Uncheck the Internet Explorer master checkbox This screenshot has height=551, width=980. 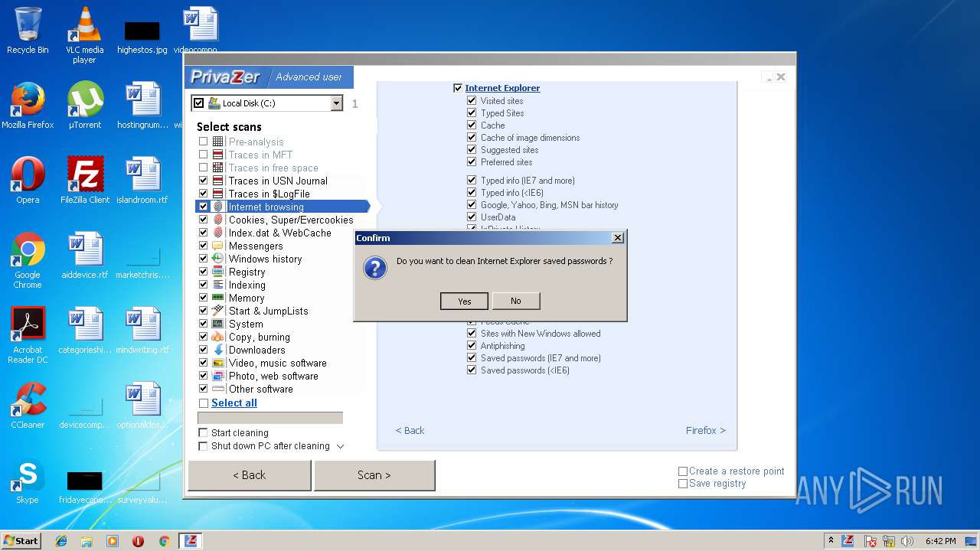[458, 88]
